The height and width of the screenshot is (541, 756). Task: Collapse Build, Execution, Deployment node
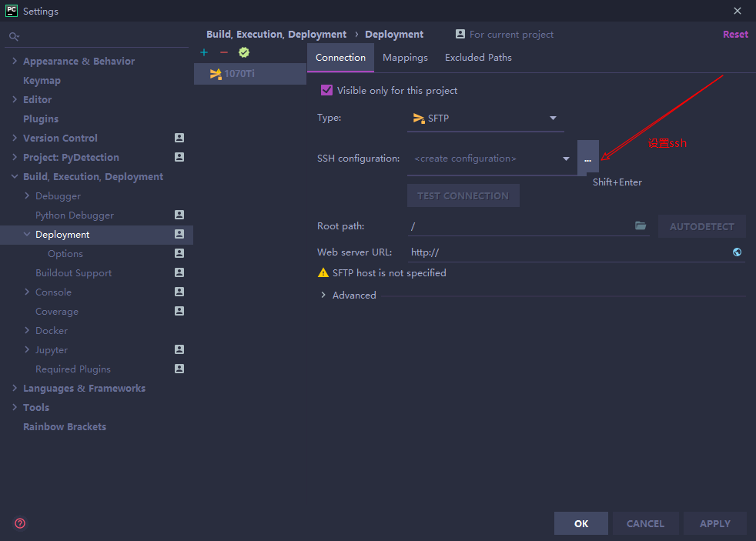click(x=15, y=176)
